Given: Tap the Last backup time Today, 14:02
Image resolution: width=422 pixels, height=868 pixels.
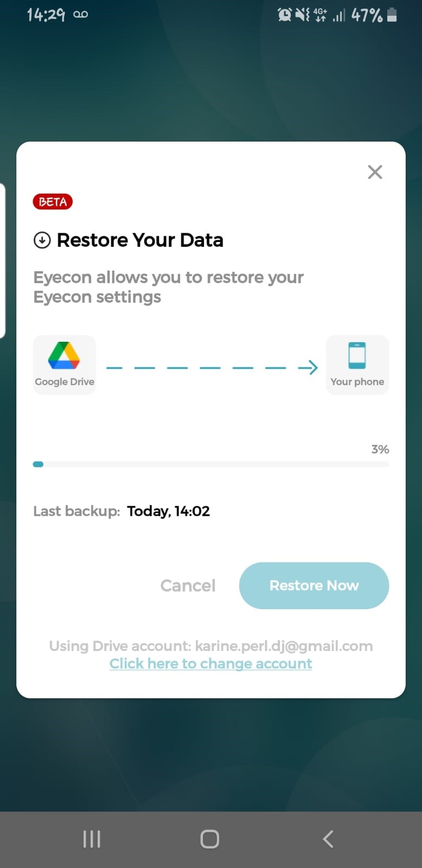Looking at the screenshot, I should click(x=168, y=511).
